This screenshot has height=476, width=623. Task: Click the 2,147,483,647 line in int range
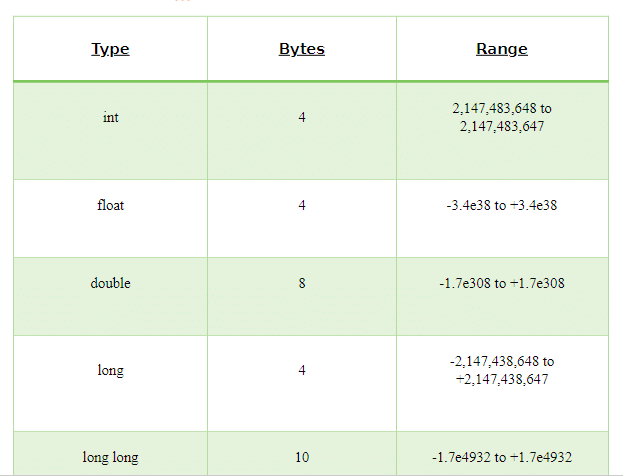tap(502, 126)
